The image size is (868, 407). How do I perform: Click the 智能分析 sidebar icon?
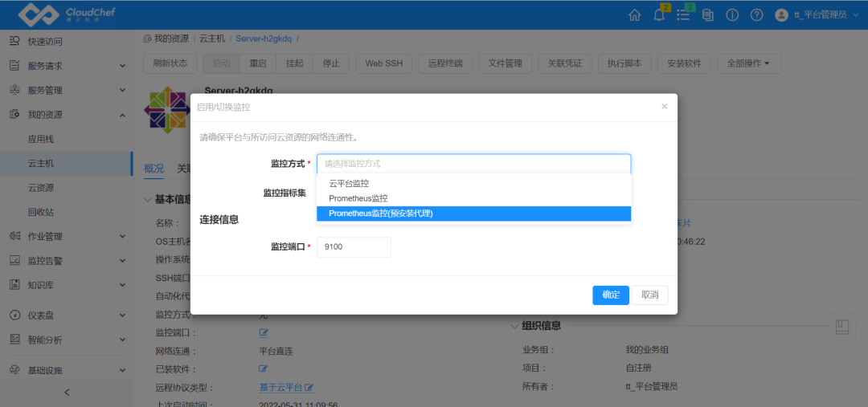[15, 340]
